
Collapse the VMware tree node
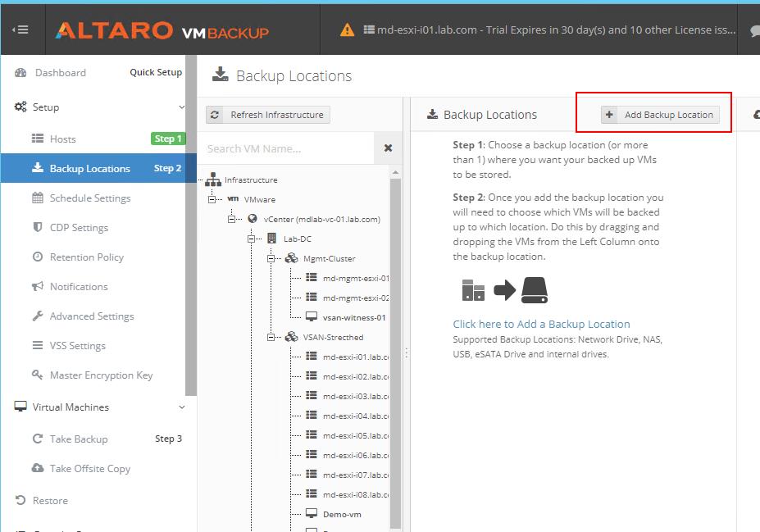(x=212, y=199)
